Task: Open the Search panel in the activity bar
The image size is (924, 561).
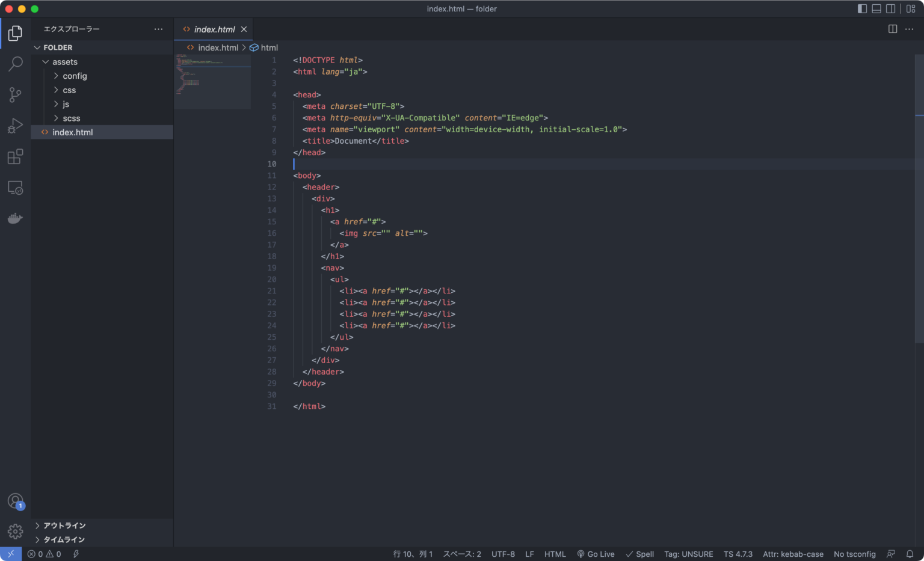Action: click(x=15, y=64)
